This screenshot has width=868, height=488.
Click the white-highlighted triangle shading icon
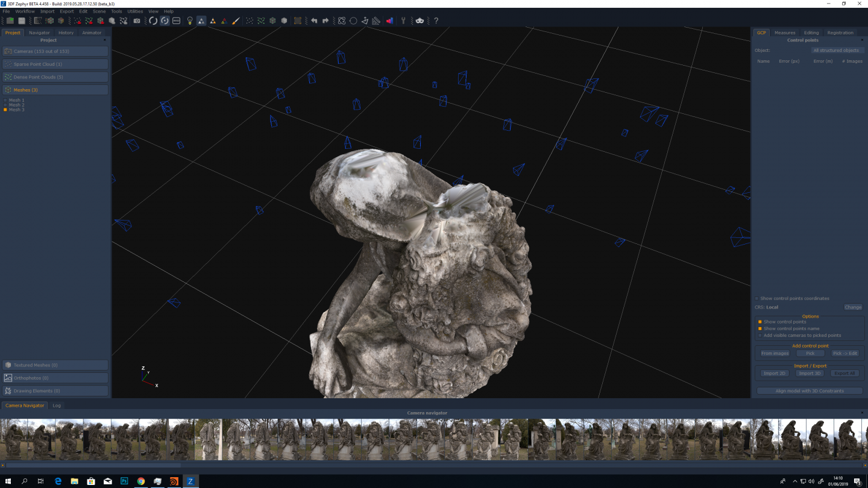201,20
